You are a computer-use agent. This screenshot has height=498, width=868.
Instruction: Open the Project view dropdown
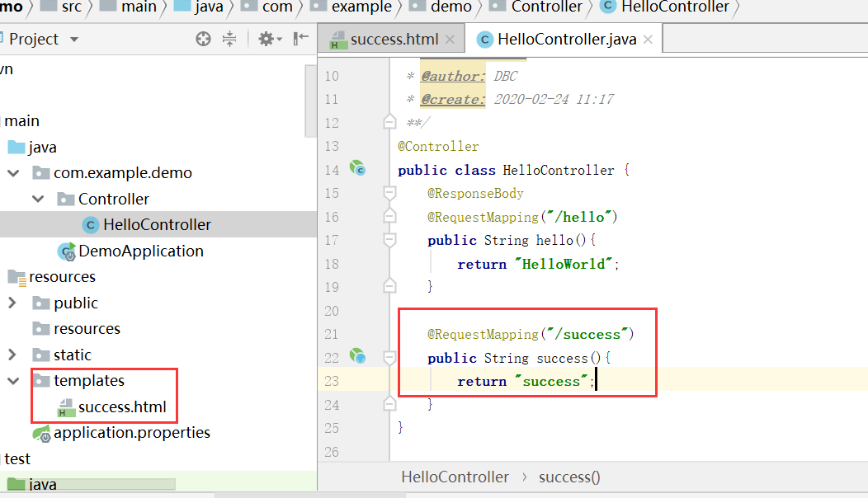[x=74, y=40]
